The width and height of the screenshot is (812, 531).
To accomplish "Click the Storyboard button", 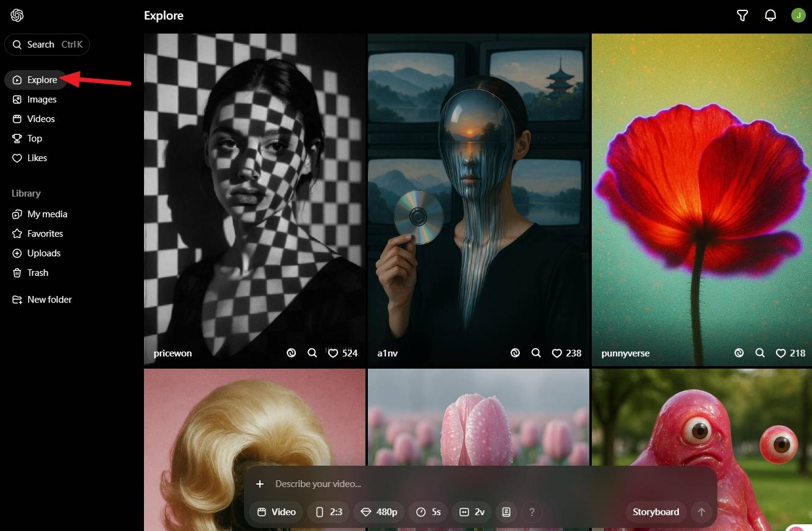I will tap(656, 512).
